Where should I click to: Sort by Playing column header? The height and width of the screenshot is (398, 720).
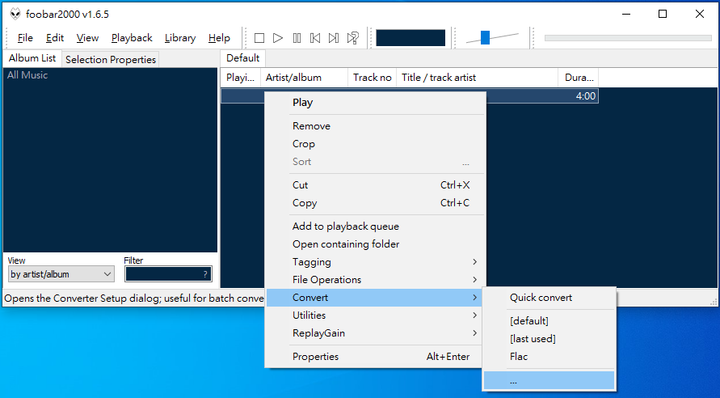240,78
